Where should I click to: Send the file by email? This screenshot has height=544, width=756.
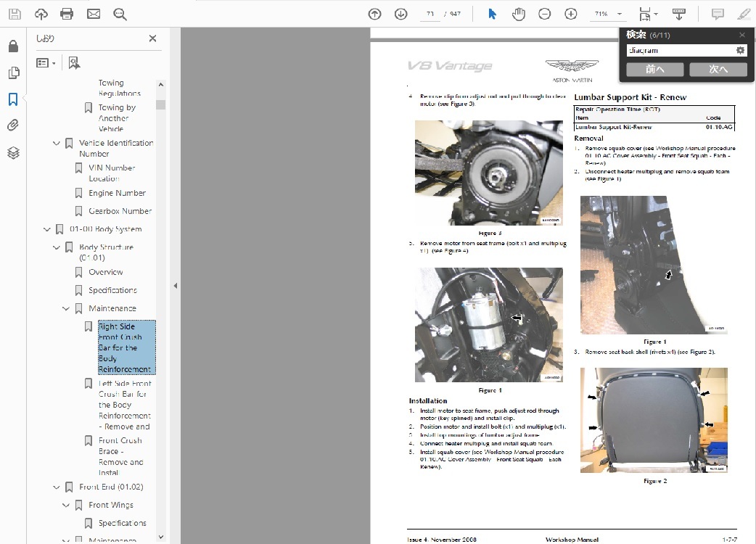point(94,14)
